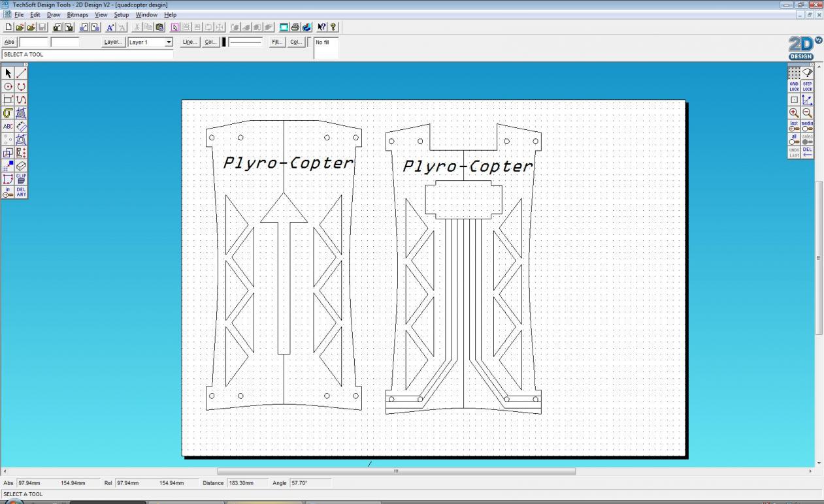This screenshot has width=824, height=504.
Task: Choose the Align objects tool
Action: click(21, 153)
